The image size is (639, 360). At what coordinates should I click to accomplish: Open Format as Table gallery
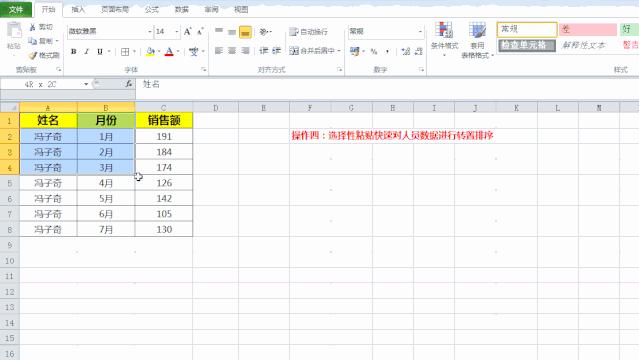pos(477,40)
